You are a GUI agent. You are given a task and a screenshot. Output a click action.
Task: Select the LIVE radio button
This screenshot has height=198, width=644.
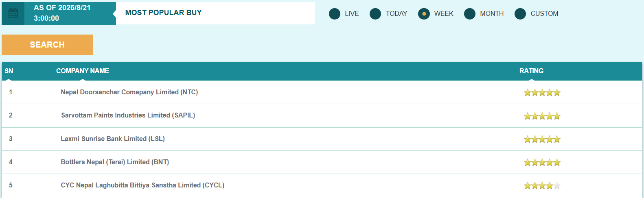(x=335, y=14)
